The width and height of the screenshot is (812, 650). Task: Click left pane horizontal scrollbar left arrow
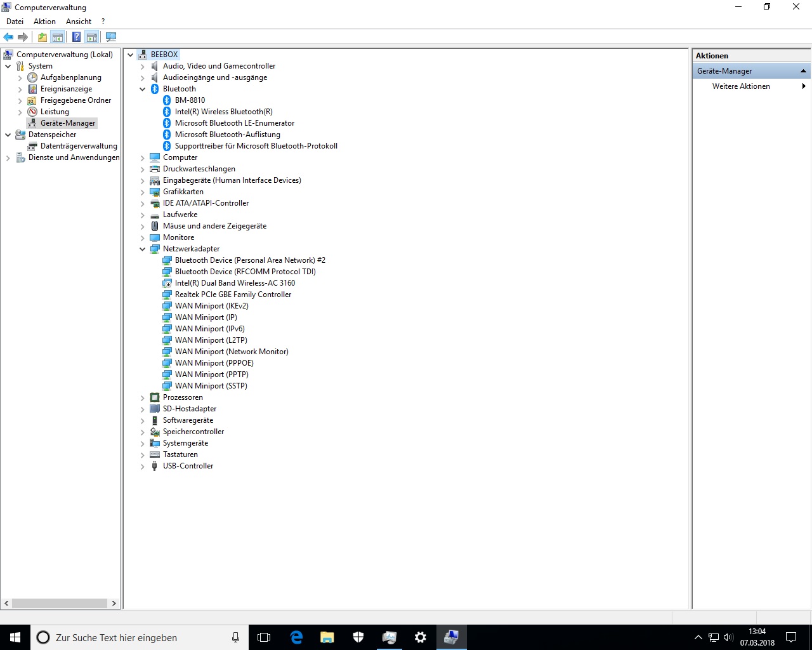click(x=6, y=603)
